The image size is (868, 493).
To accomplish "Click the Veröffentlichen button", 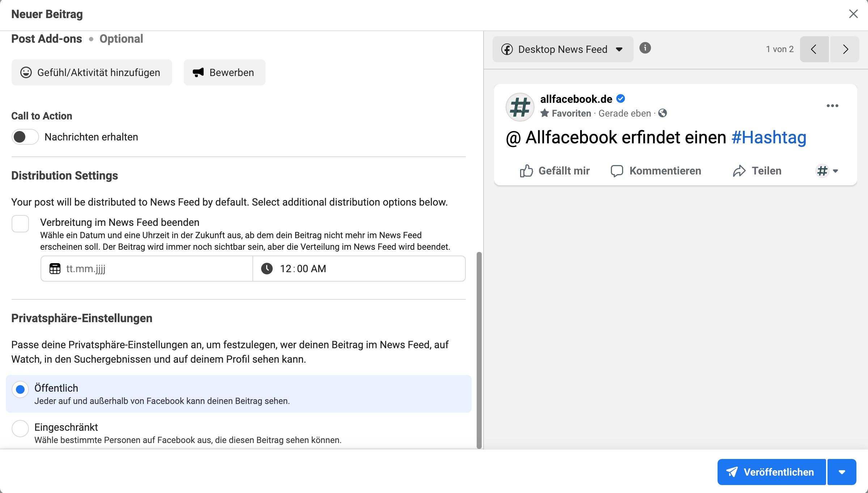I will 771,472.
